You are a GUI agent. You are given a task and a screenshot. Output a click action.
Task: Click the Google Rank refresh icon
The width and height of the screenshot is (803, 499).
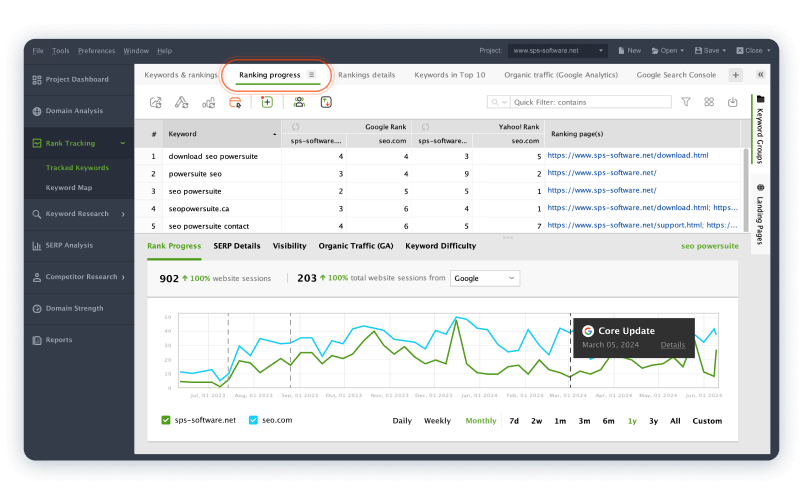point(295,127)
